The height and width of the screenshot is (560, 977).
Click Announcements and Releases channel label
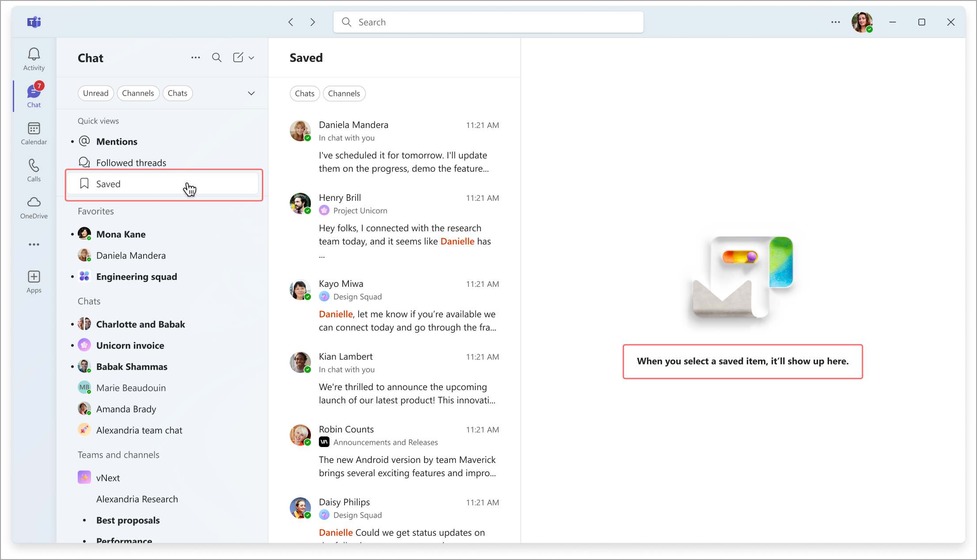[x=386, y=442]
